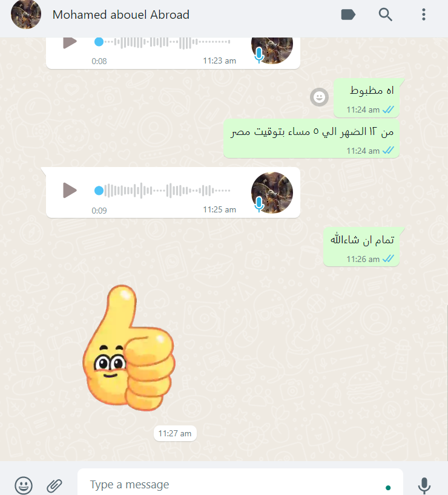The height and width of the screenshot is (495, 448).
Task: React with the emoji button beside اه مظبوط
Action: pyautogui.click(x=319, y=97)
